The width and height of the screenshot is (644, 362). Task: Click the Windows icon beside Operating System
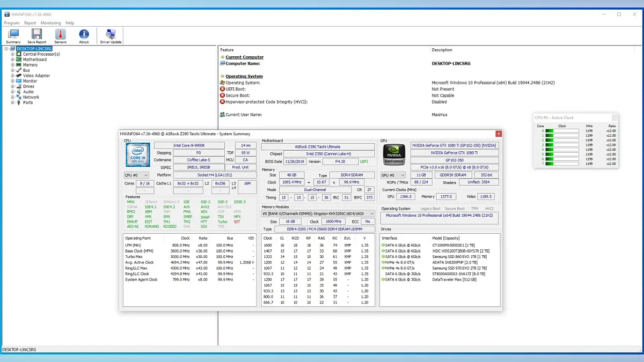222,83
